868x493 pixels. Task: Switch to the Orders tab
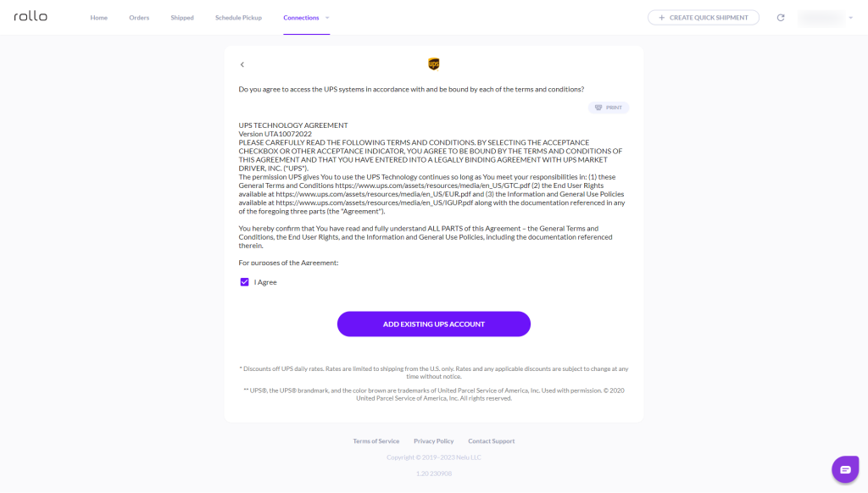point(138,16)
